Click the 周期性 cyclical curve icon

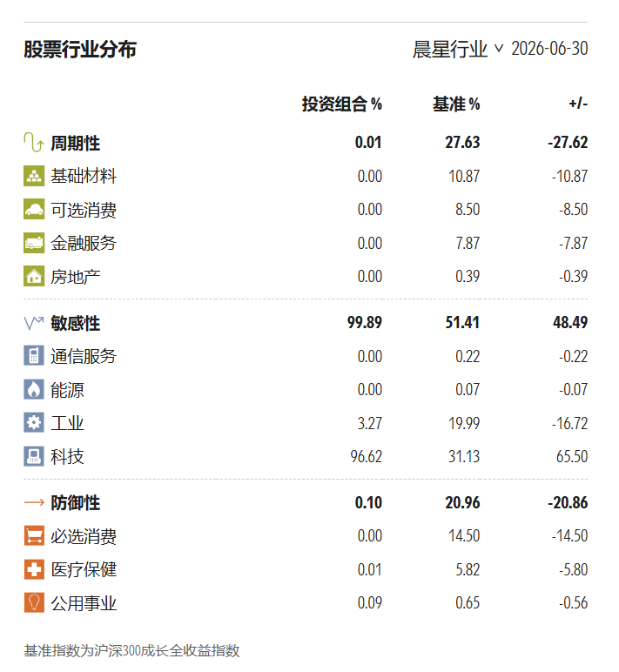coord(34,143)
